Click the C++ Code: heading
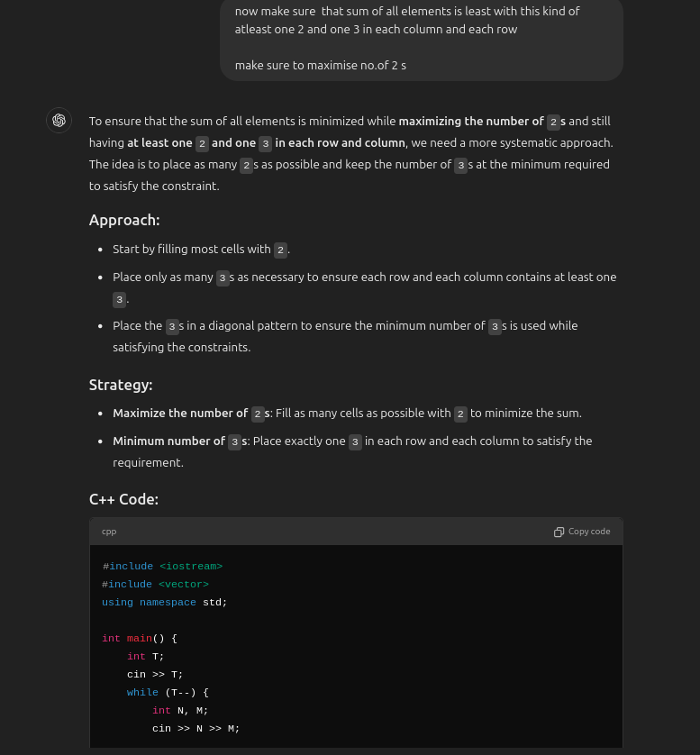Image resolution: width=700 pixels, height=755 pixels. tap(123, 498)
